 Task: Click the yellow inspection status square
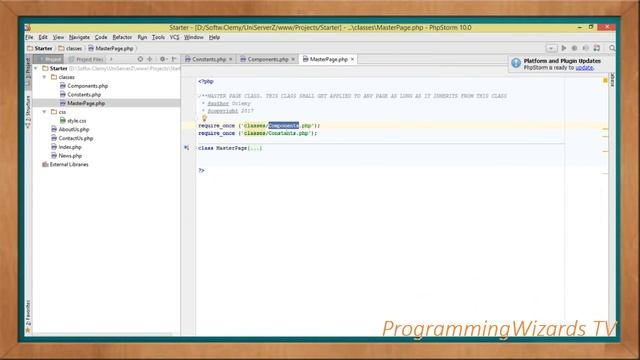click(605, 81)
